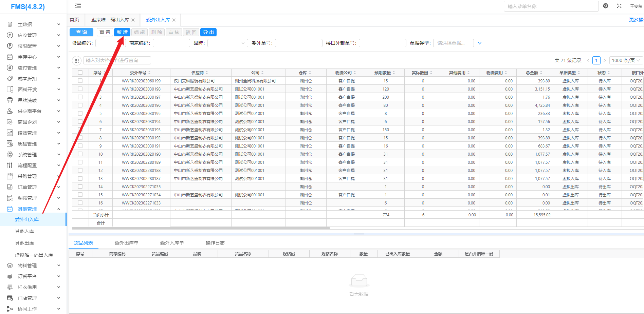Toggle the select-all checkbox in table header
Viewport: 644px width, 314px height.
80,73
